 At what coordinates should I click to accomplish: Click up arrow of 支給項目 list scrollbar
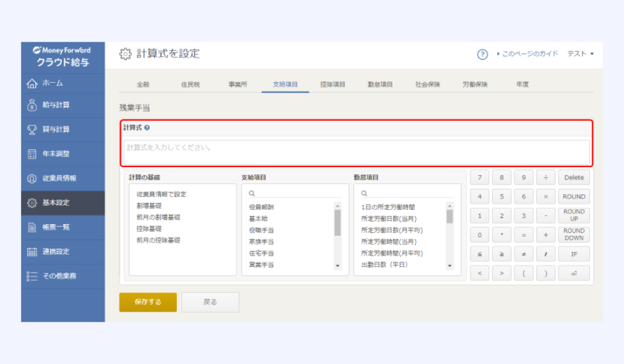[x=337, y=206]
